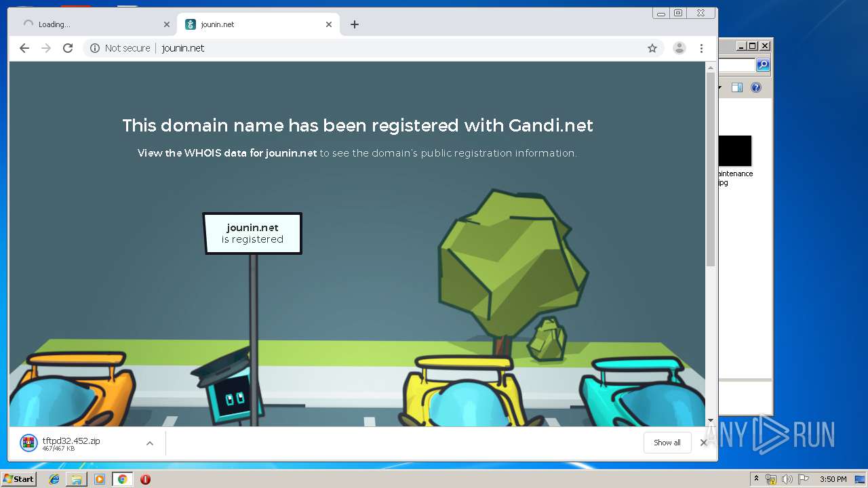Open the network tray icon
This screenshot has width=868, height=488.
click(771, 479)
